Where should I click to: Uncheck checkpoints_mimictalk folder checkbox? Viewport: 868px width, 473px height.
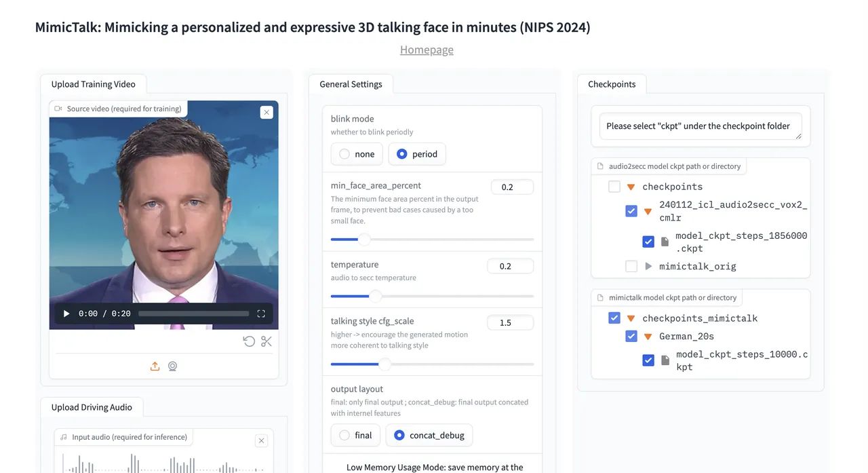point(614,318)
